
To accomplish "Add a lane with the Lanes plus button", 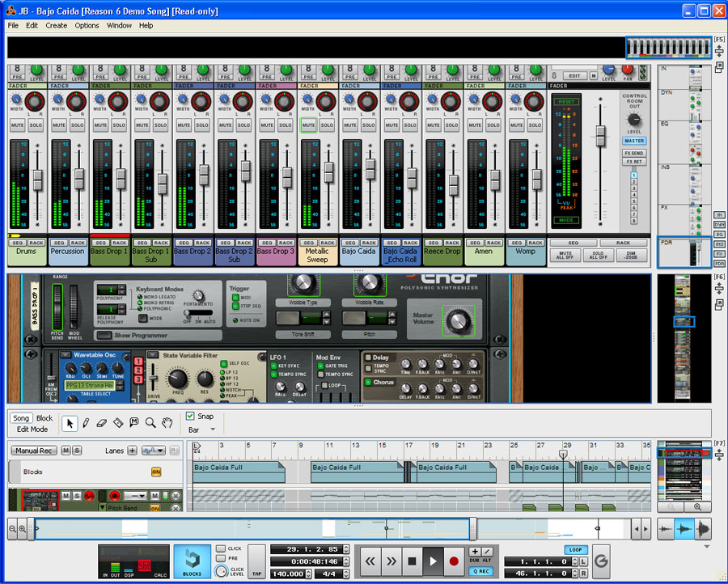I will tap(133, 451).
